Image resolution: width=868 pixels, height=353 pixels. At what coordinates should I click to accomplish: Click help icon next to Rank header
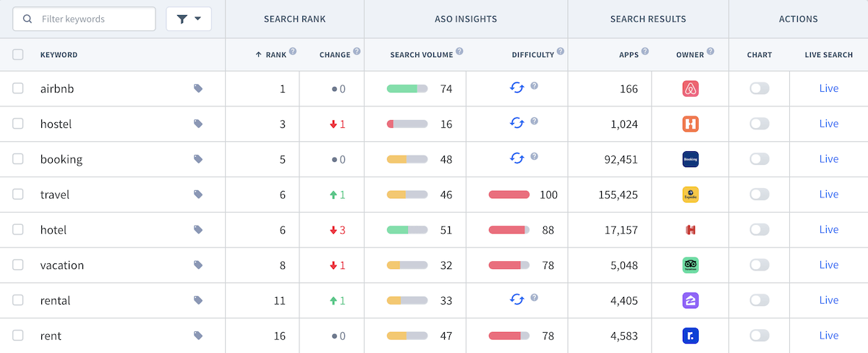pos(293,51)
